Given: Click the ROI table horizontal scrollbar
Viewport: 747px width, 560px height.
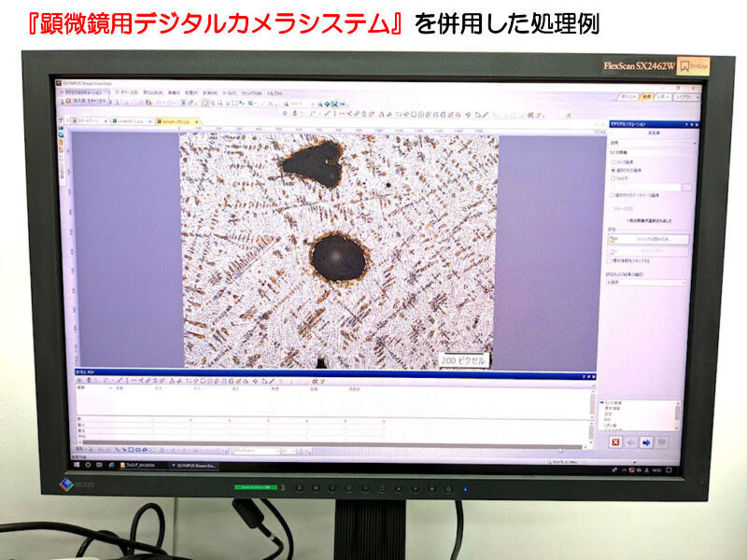Looking at the screenshot, I should (331, 447).
